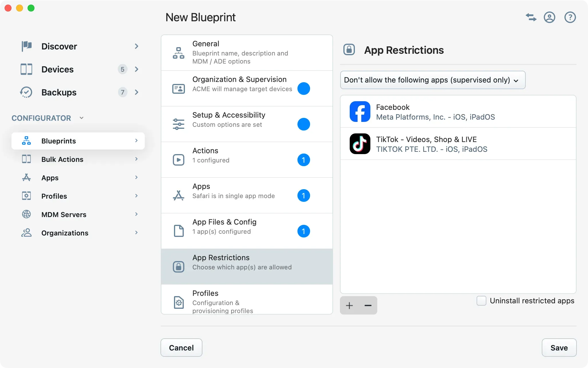Expand the Bulk Actions chevron
This screenshot has height=368, width=588.
(136, 159)
